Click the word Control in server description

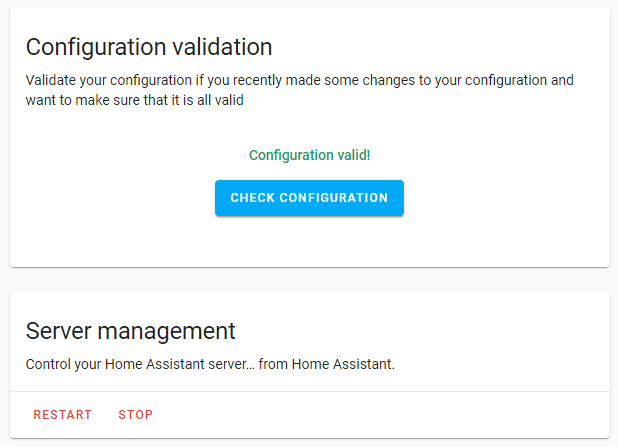click(x=48, y=364)
